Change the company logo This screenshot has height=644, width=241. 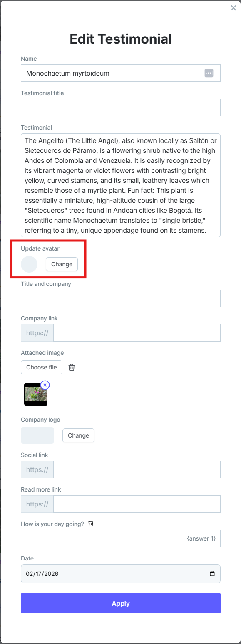(78, 435)
